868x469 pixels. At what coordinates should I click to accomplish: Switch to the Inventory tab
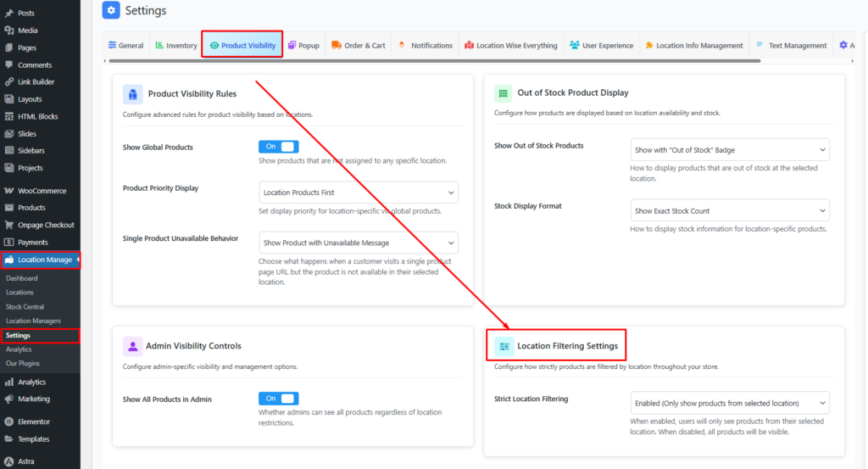[175, 46]
